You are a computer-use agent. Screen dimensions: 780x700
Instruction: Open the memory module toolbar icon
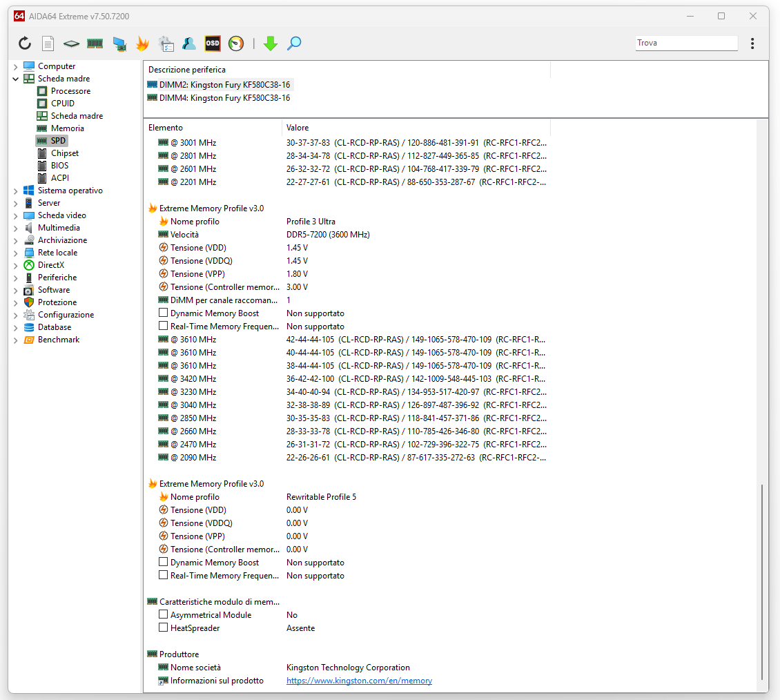pyautogui.click(x=95, y=43)
